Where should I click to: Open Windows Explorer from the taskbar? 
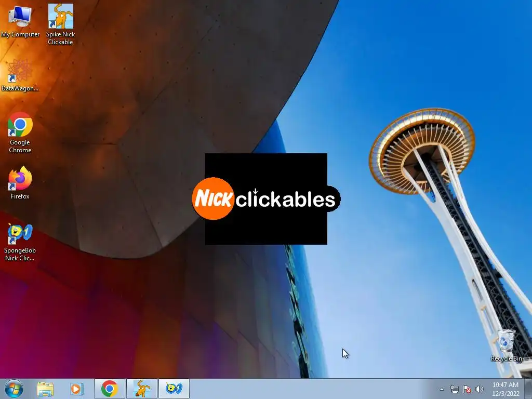pyautogui.click(x=45, y=389)
